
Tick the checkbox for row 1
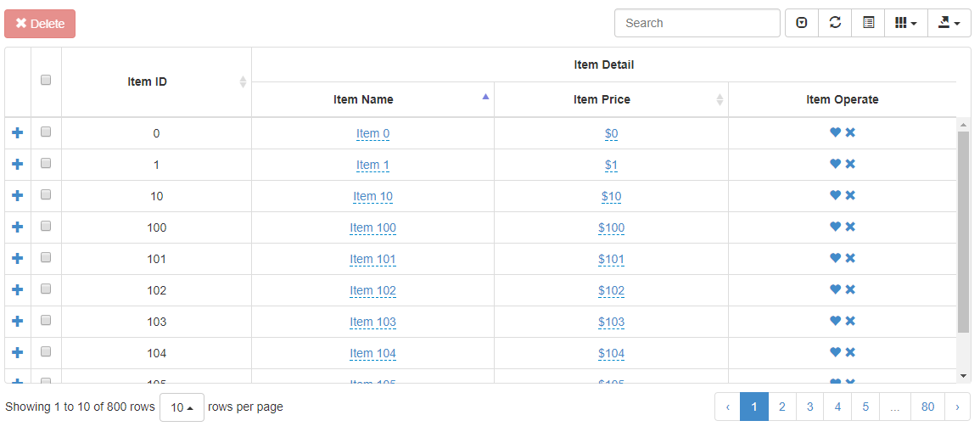click(46, 163)
